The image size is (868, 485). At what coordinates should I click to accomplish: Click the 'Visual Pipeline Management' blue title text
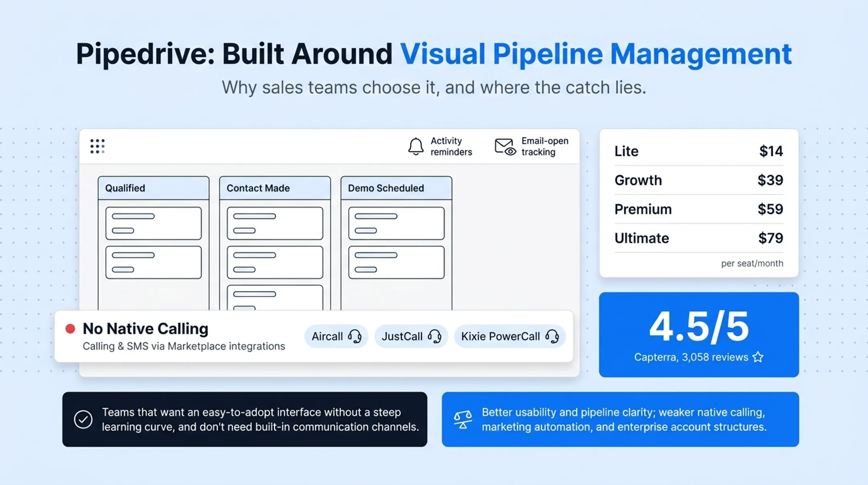(596, 54)
